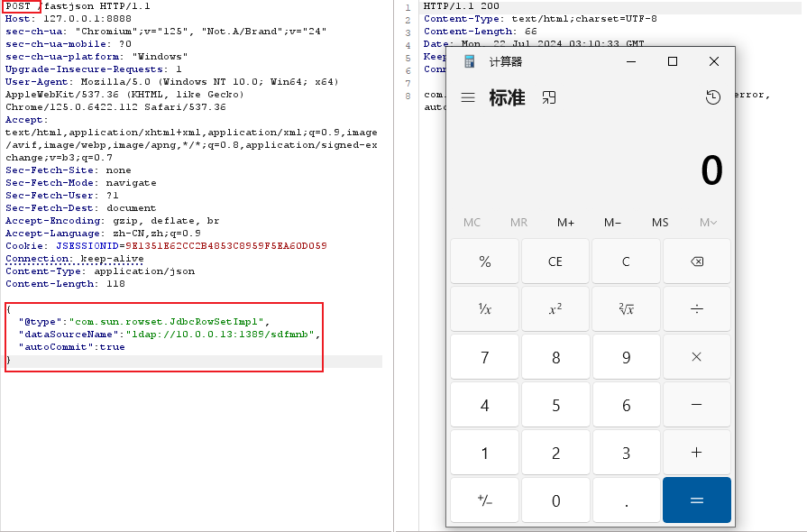The height and width of the screenshot is (532, 807).
Task: Click the User-Agent header line
Action: coord(172,82)
